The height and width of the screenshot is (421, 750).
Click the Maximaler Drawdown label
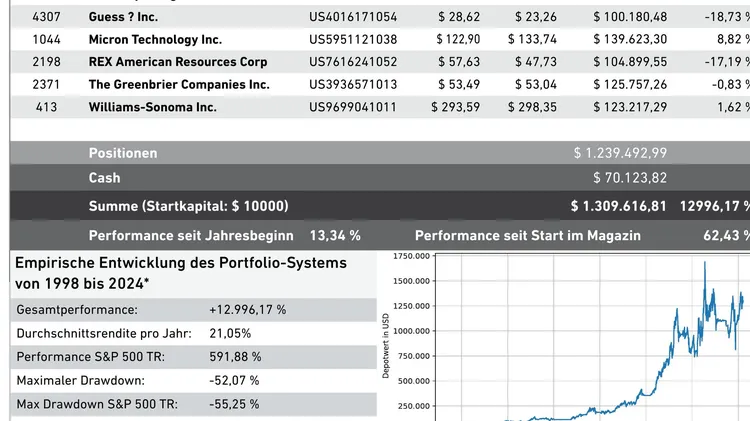[x=80, y=380]
